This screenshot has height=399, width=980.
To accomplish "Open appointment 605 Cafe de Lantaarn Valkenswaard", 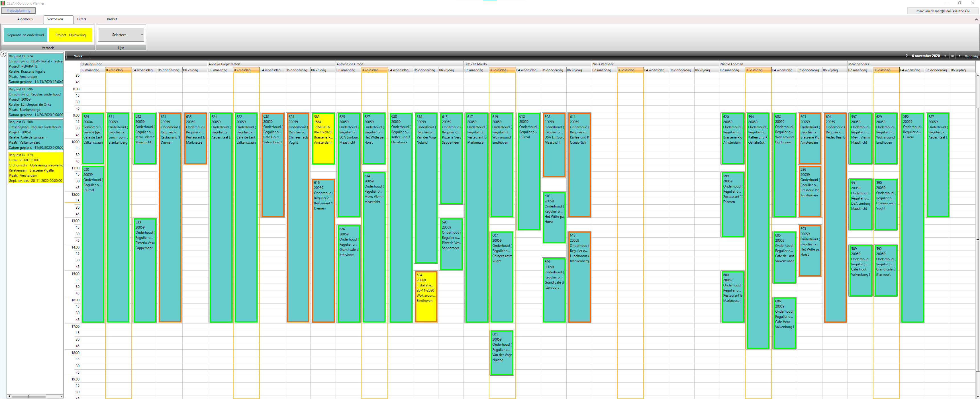I will (785, 257).
